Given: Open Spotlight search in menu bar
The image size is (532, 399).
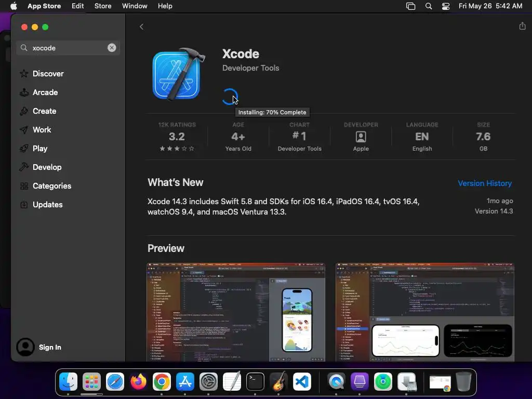Looking at the screenshot, I should (x=429, y=6).
